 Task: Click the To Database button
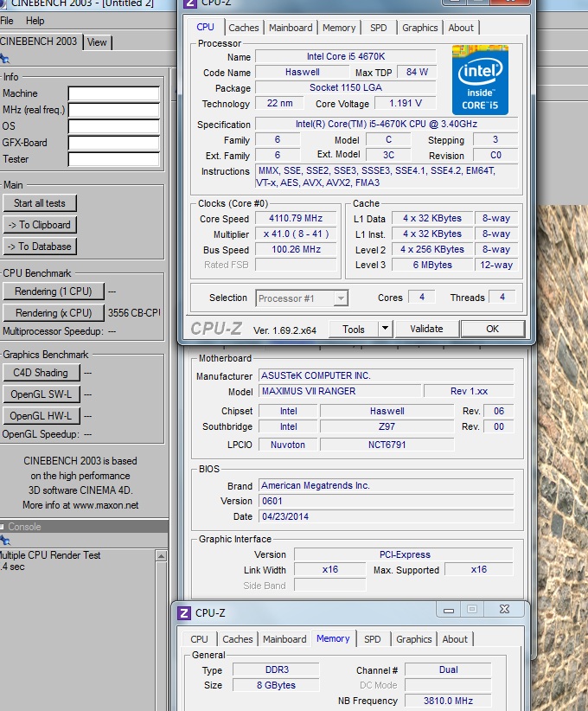(40, 247)
